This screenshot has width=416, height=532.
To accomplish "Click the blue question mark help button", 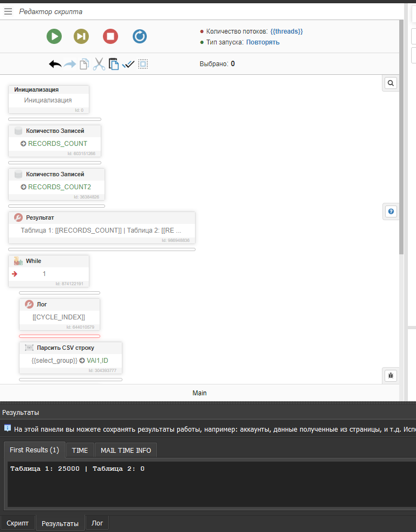I will coord(391,211).
